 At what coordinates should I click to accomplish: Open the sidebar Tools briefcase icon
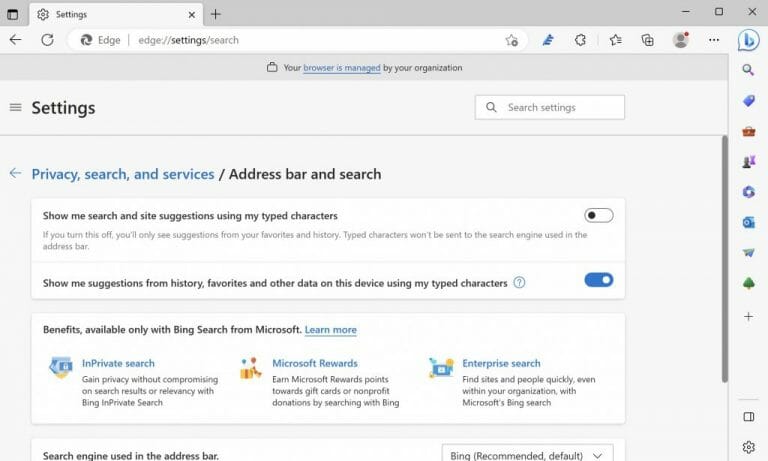[x=748, y=131]
